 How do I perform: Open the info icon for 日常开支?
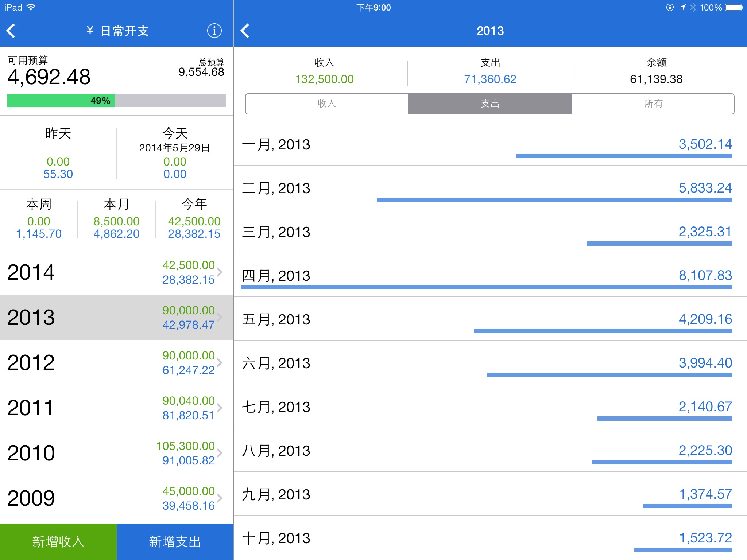(214, 31)
